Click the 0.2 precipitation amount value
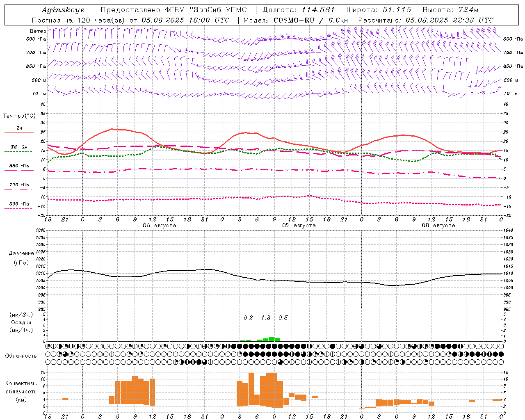This screenshot has height=420, width=525. 248,318
